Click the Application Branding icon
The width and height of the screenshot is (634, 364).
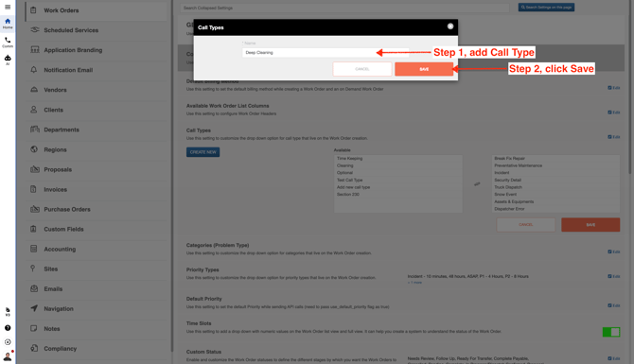(x=35, y=50)
